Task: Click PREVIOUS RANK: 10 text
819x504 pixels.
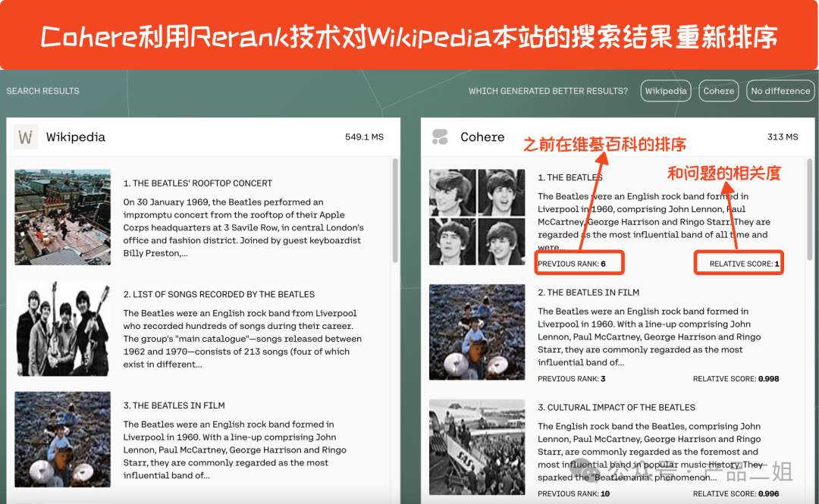Action: pos(573,493)
